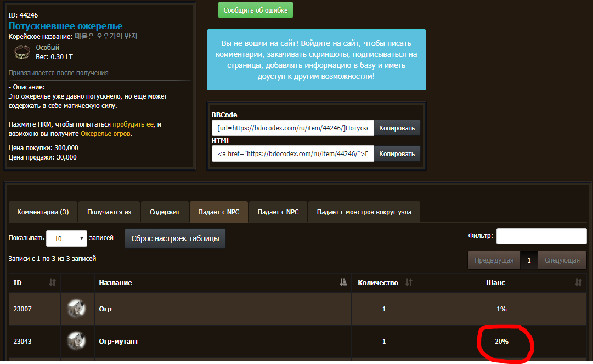The height and width of the screenshot is (364, 593).
Task: Open the Огр-мутант row name link
Action: point(118,342)
